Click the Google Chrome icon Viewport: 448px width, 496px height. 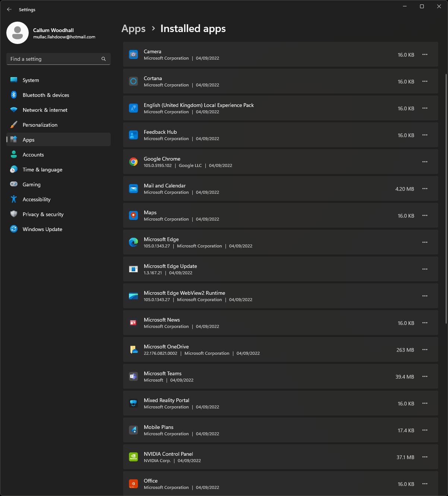tap(133, 162)
